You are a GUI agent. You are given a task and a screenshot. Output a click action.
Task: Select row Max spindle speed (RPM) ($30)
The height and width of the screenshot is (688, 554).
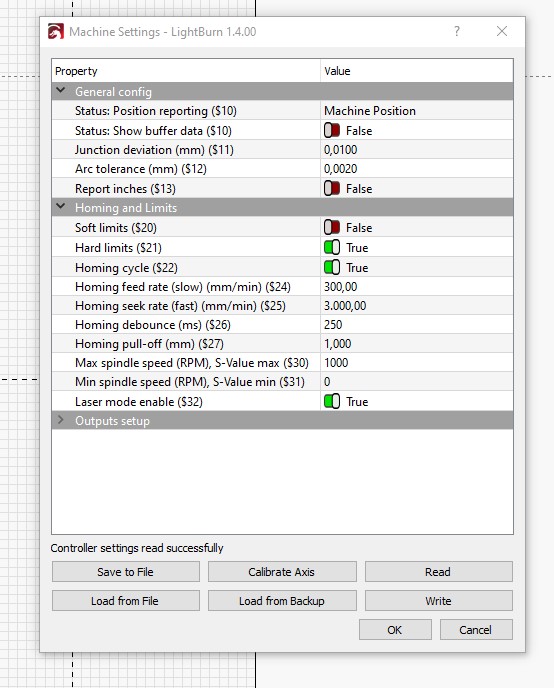point(282,363)
